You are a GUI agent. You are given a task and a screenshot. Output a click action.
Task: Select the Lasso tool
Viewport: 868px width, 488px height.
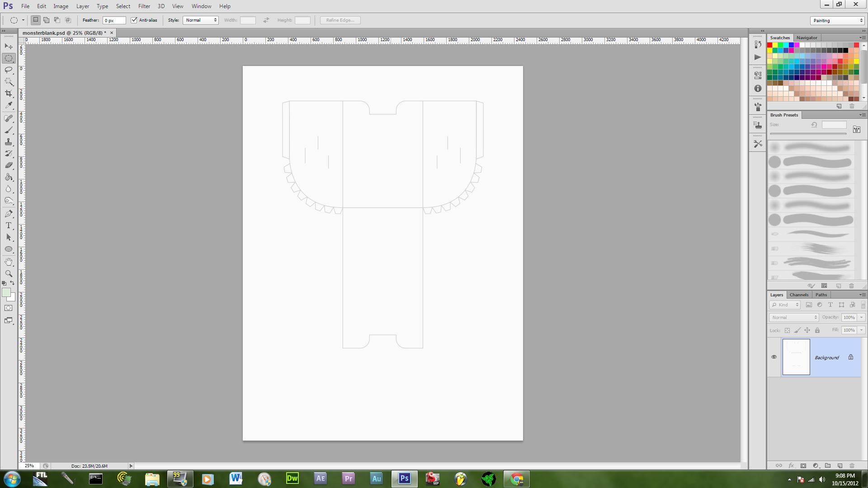tap(9, 70)
